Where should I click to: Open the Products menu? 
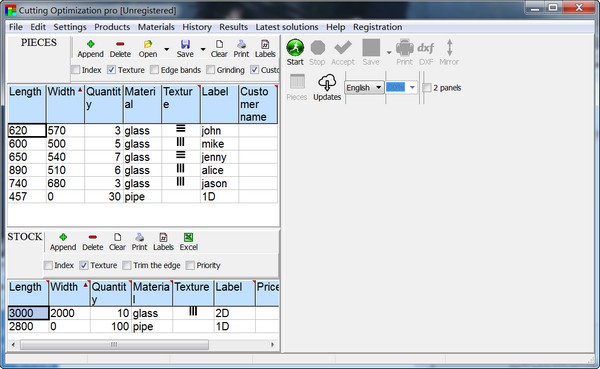point(112,27)
